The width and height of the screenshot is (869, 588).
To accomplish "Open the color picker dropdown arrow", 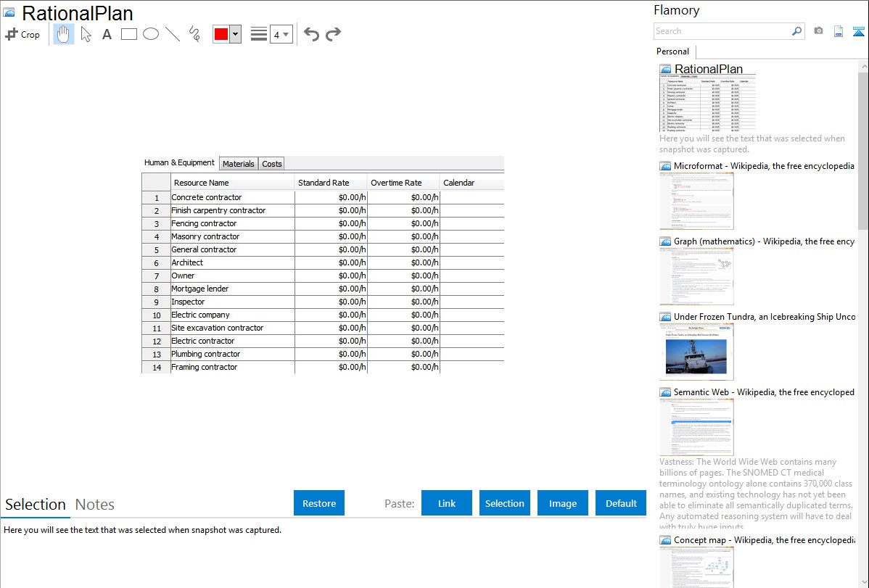I will (235, 34).
